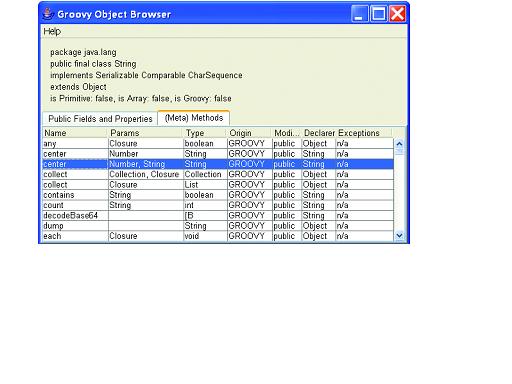512x384 pixels.
Task: Select center row with Number param only
Action: click(x=218, y=154)
